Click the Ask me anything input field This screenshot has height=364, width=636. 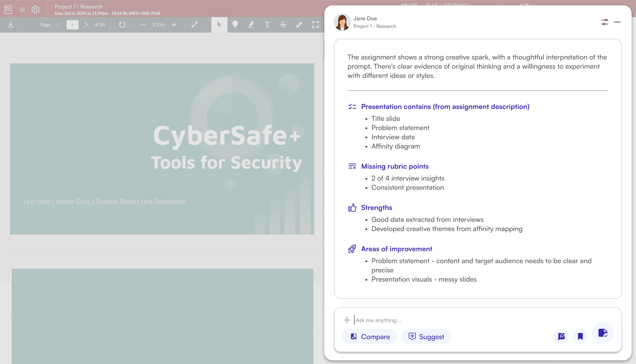click(x=447, y=320)
